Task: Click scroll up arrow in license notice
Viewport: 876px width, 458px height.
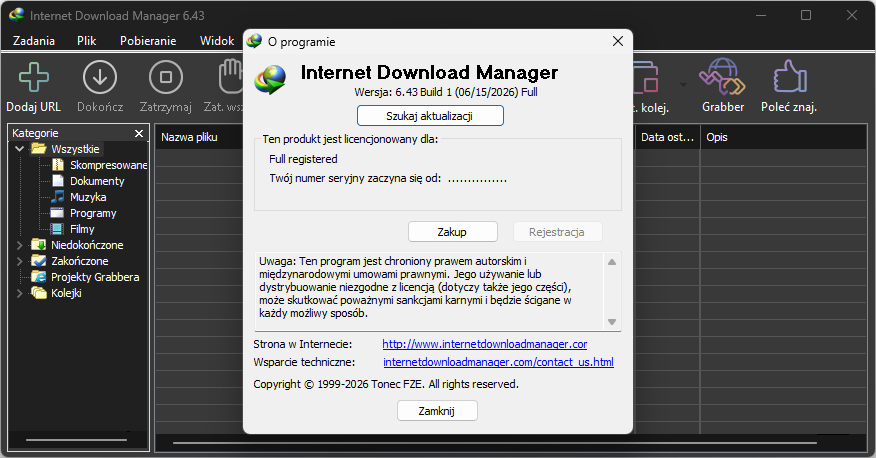Action: coord(612,262)
